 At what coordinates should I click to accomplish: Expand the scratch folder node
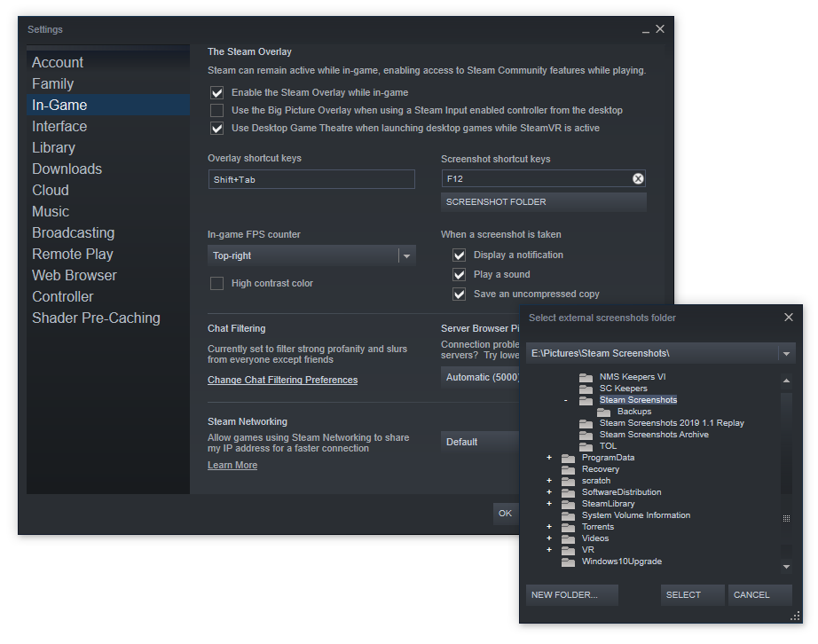(549, 480)
